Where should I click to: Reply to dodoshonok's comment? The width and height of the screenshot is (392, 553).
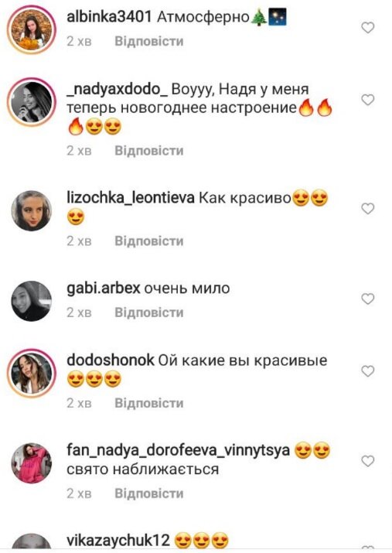click(x=149, y=403)
